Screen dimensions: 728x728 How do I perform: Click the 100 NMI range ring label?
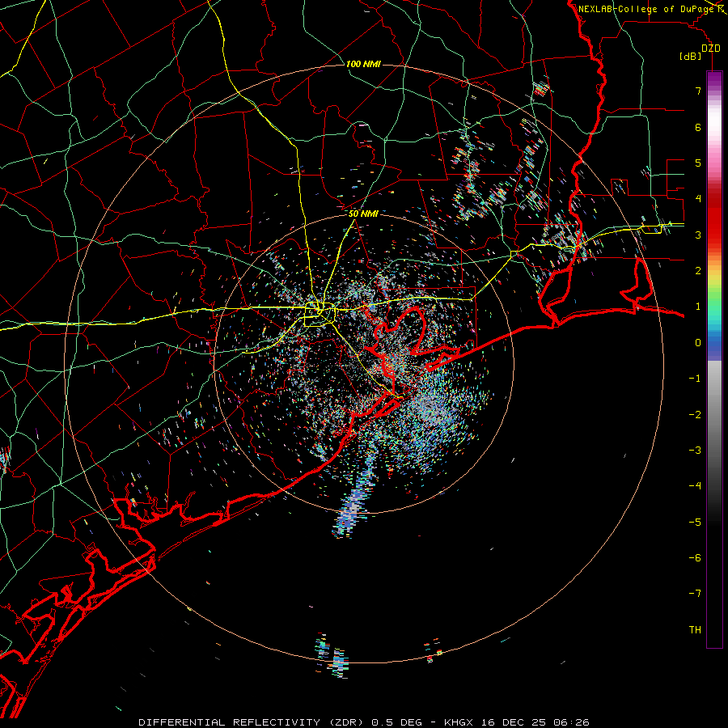(363, 64)
